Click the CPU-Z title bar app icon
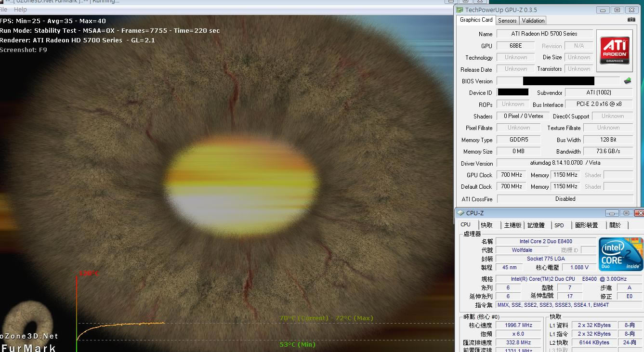 coord(460,213)
